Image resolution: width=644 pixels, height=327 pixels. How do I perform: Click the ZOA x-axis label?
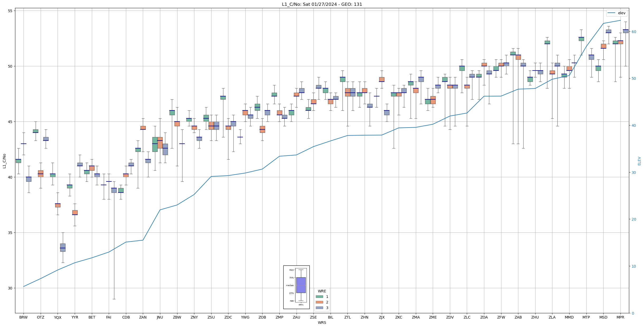[484, 317]
